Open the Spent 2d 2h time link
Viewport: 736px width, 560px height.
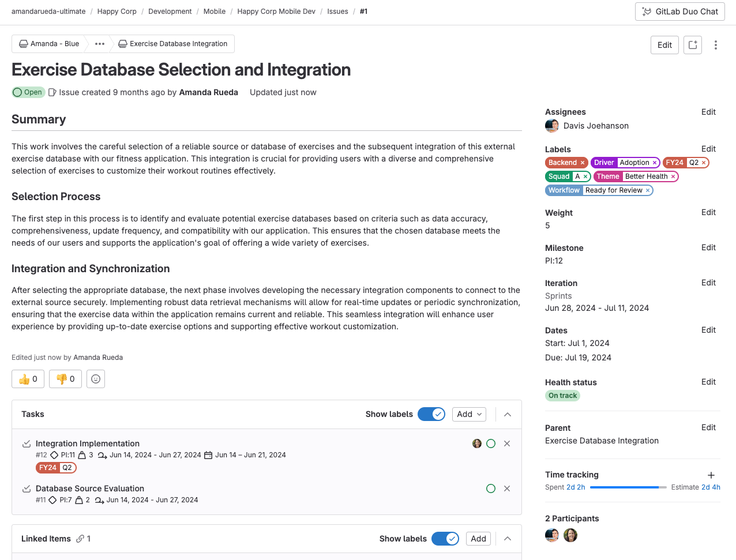tap(576, 487)
